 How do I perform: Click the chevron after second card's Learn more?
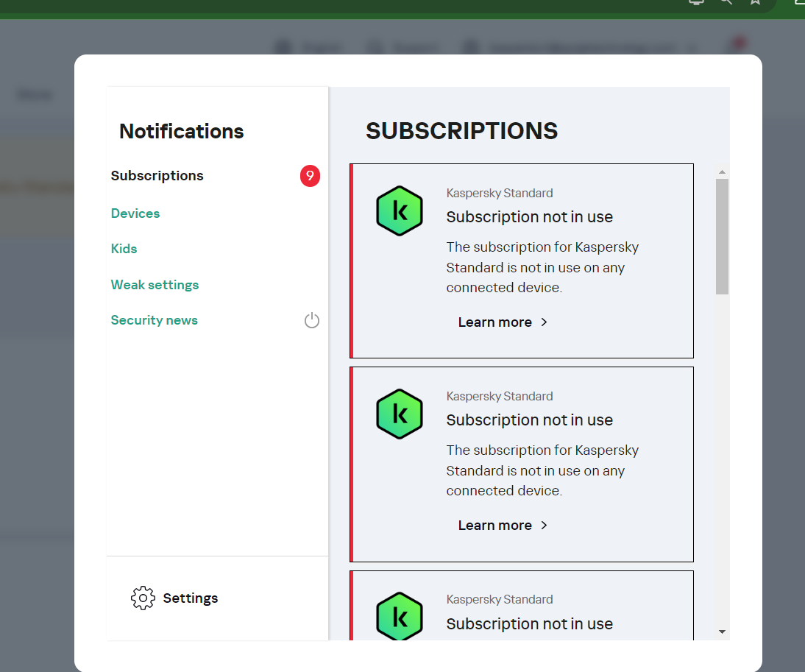(545, 526)
